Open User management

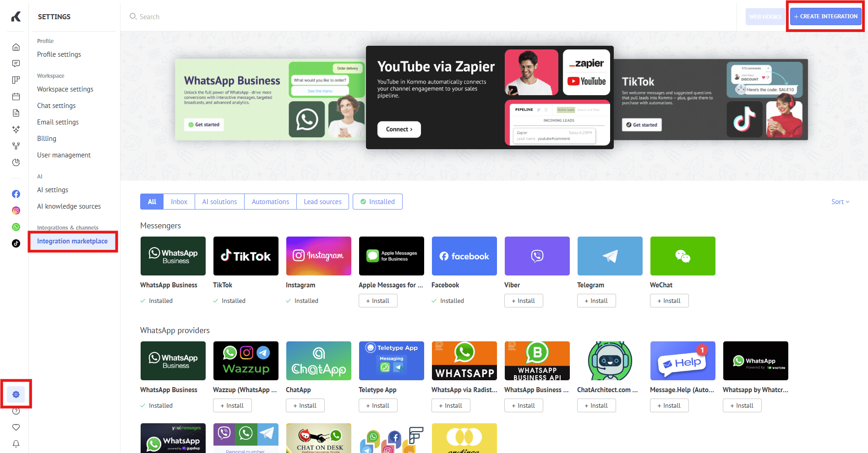click(x=64, y=155)
